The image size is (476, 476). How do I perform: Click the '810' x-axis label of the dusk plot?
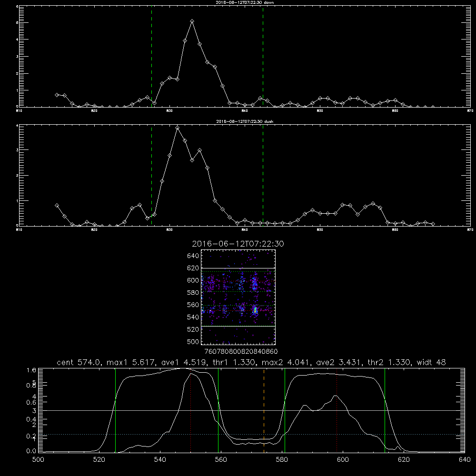coord(19,230)
